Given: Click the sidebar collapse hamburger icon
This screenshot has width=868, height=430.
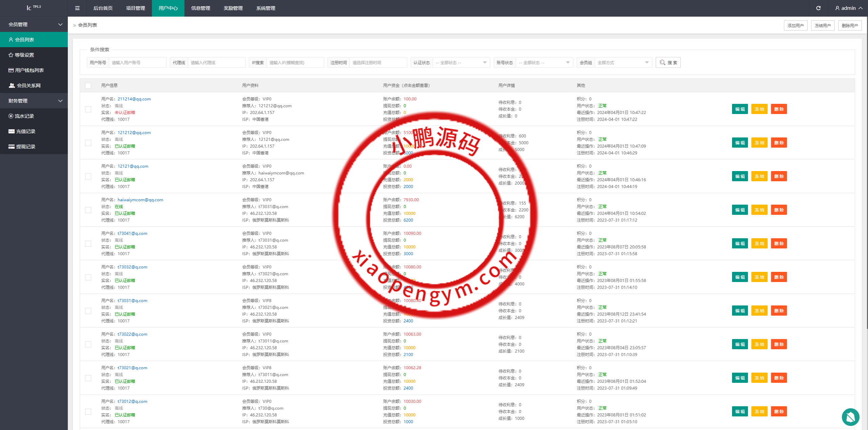Looking at the screenshot, I should pyautogui.click(x=77, y=8).
